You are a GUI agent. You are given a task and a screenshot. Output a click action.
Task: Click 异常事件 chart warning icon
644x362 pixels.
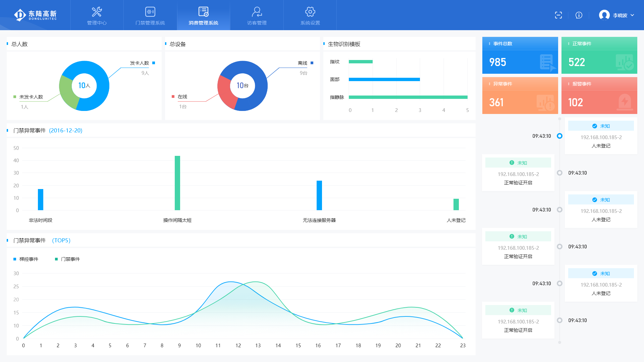coord(545,103)
